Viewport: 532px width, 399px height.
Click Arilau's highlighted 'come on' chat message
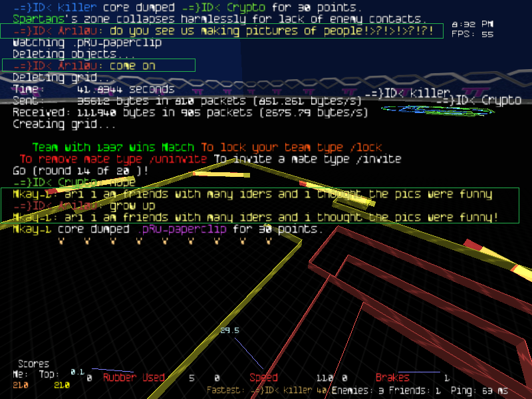(x=98, y=65)
